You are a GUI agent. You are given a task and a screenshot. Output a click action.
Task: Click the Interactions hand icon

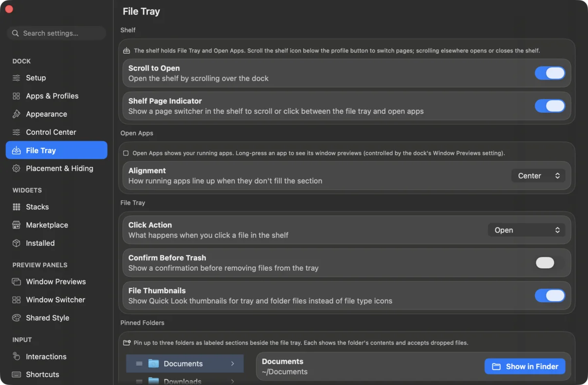17,357
